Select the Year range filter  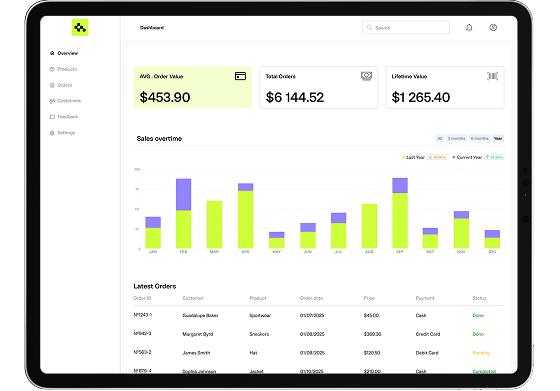[x=498, y=138]
